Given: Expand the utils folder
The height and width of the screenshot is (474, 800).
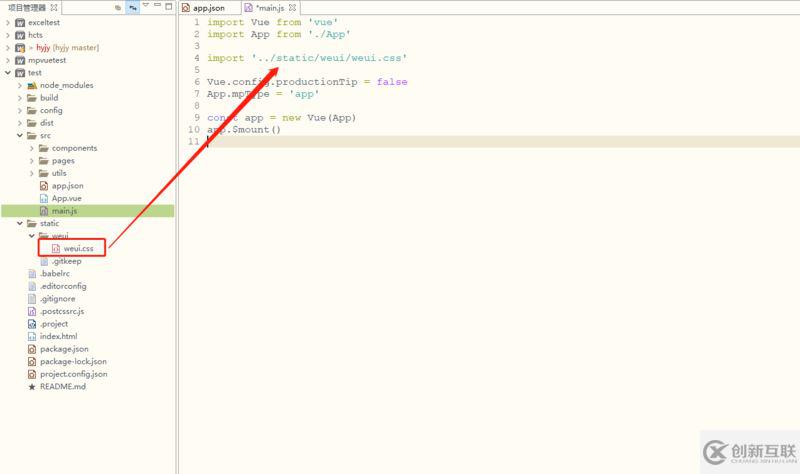Looking at the screenshot, I should (x=32, y=173).
